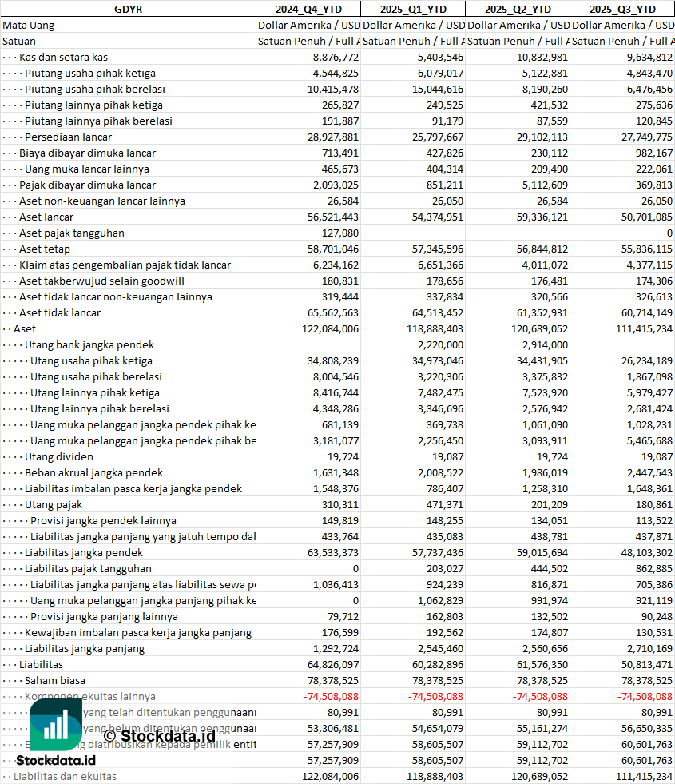The height and width of the screenshot is (784, 675).
Task: Select the 2024_Q4_YTD column header
Action: 308,9
